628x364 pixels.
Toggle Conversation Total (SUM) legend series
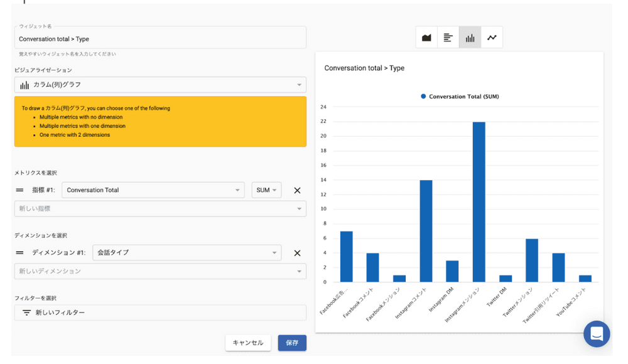[460, 97]
